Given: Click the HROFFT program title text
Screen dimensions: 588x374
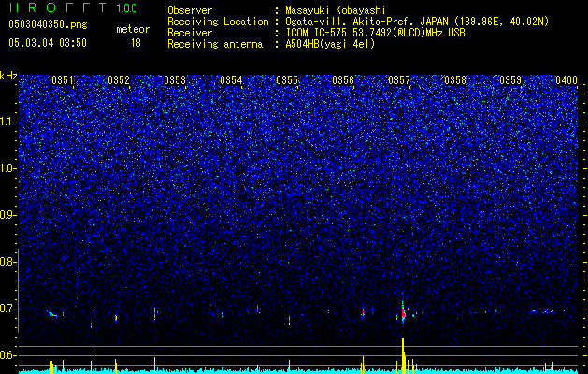Looking at the screenshot, I should pyautogui.click(x=58, y=7).
